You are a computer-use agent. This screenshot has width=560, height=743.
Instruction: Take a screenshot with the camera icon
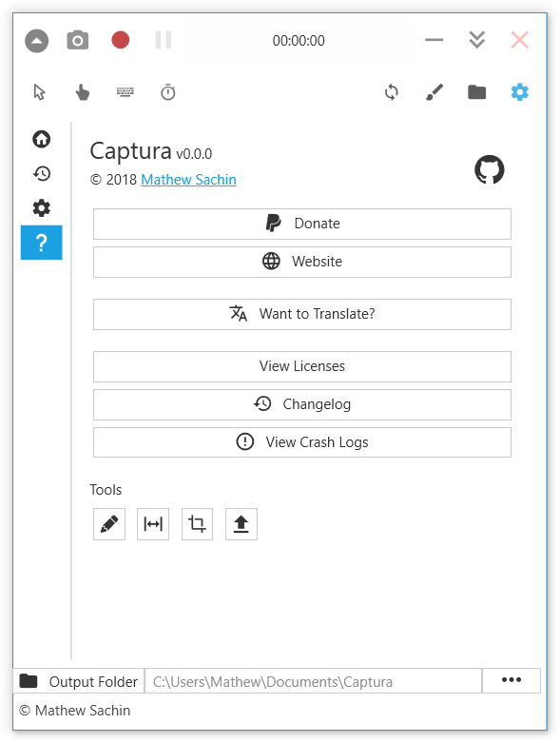[78, 40]
